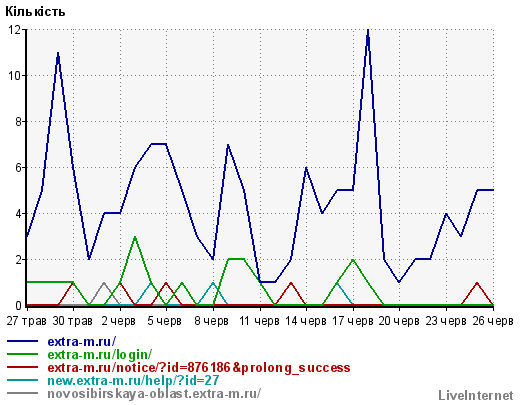The image size is (520, 405).
Task: Click the red line color swatch in legend
Action: [22, 367]
